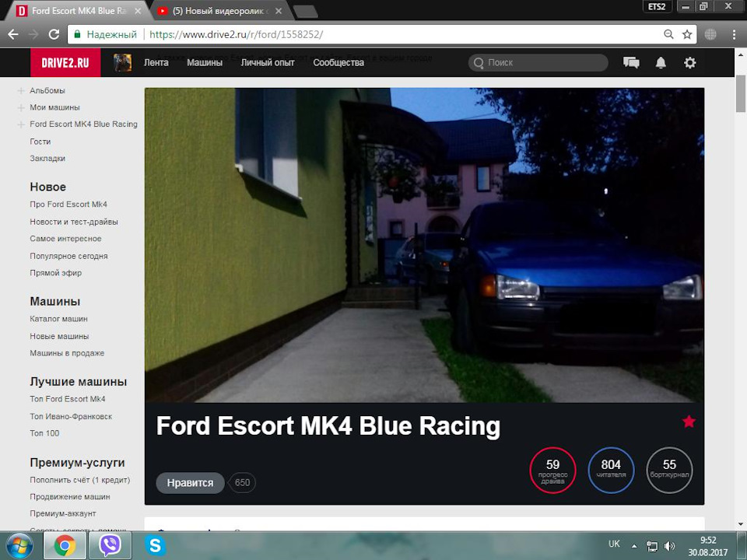Click the 804 читателя circle

tap(611, 470)
